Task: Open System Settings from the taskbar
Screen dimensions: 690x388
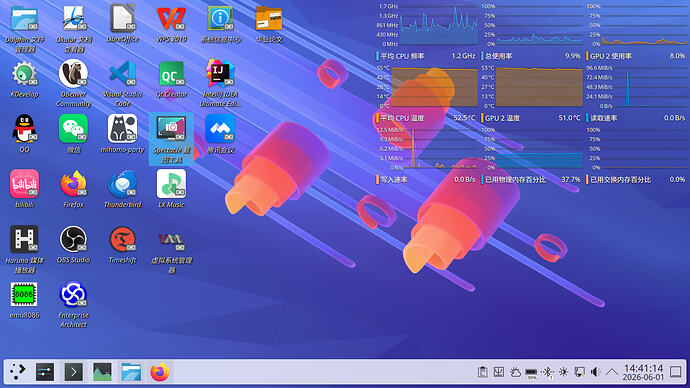Action: [x=45, y=372]
